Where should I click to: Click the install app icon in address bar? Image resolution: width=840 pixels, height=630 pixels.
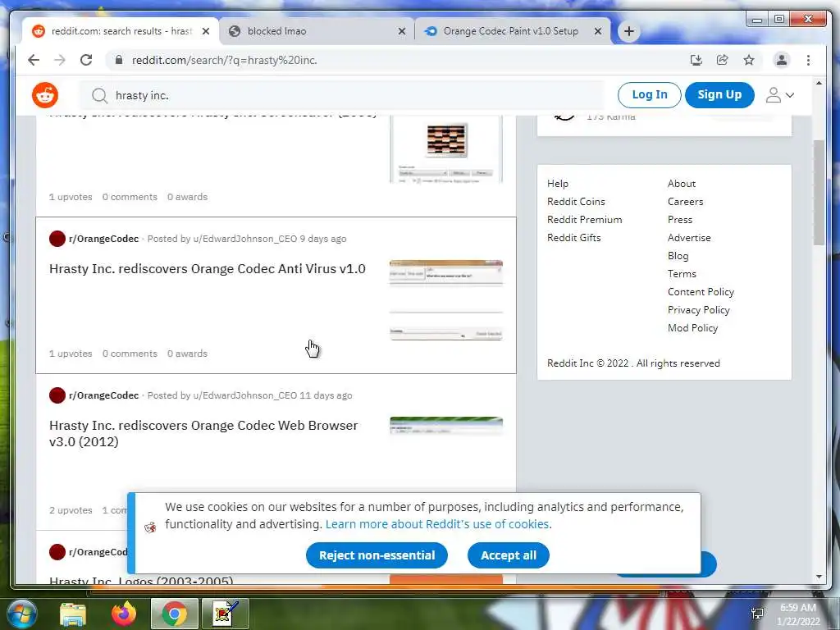click(x=696, y=60)
